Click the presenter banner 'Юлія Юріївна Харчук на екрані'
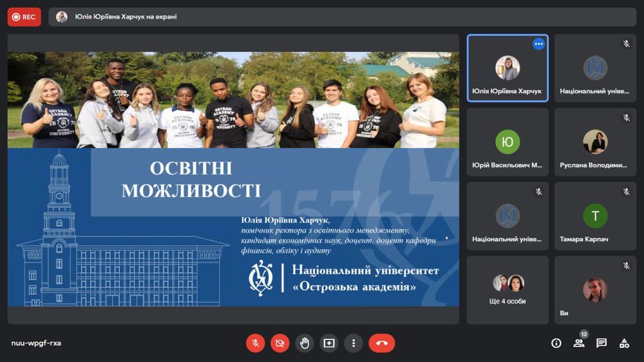The height and width of the screenshot is (362, 644). click(x=126, y=17)
